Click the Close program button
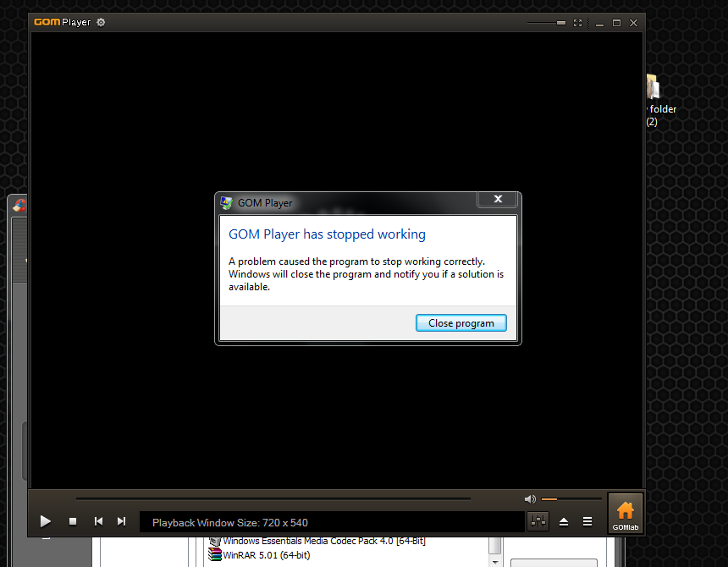This screenshot has height=567, width=728. [x=461, y=323]
